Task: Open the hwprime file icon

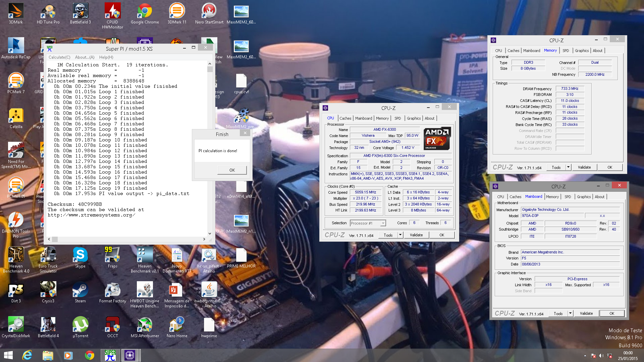Action: (209, 327)
